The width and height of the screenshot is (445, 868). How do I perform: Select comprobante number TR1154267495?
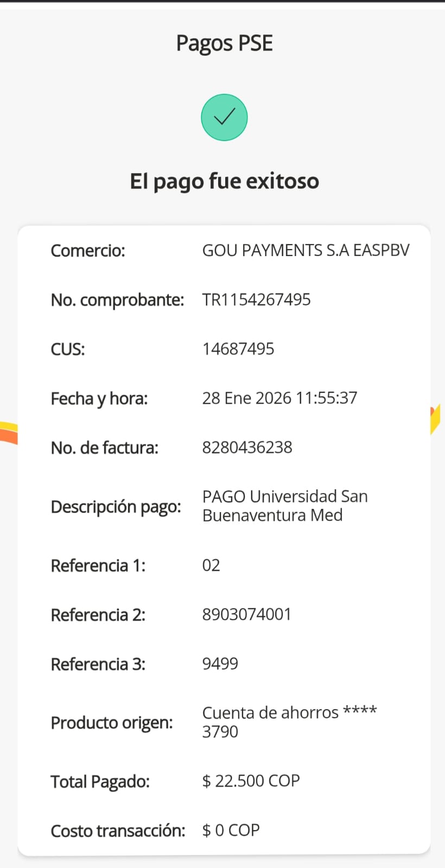point(256,299)
